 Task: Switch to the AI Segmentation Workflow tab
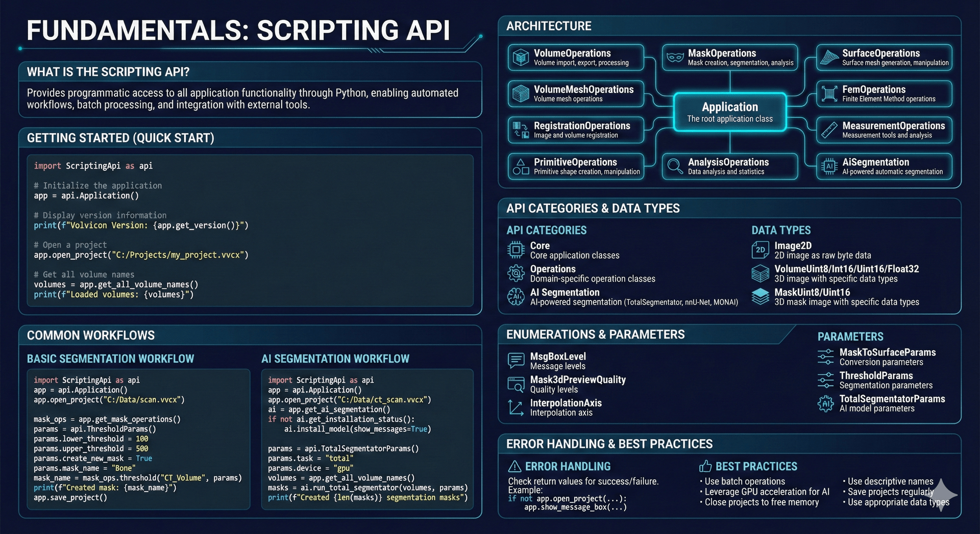[x=336, y=359]
